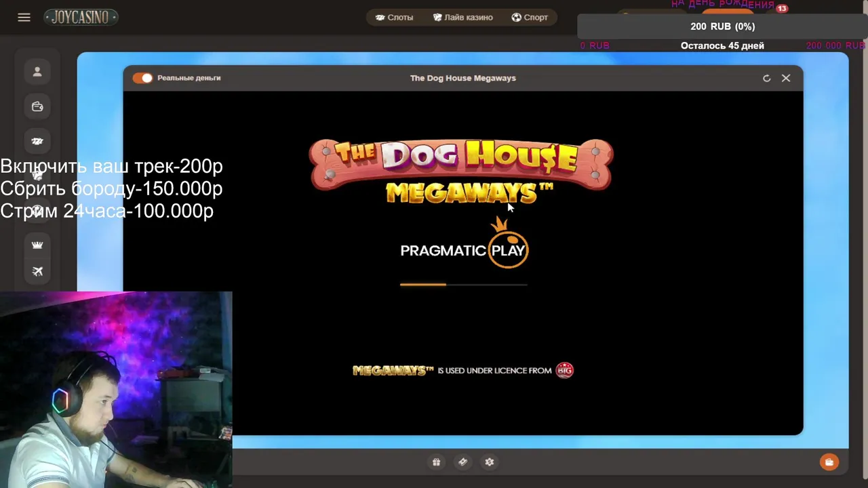Click the Включить ваш трек-200р text
868x488 pixels.
pyautogui.click(x=111, y=166)
